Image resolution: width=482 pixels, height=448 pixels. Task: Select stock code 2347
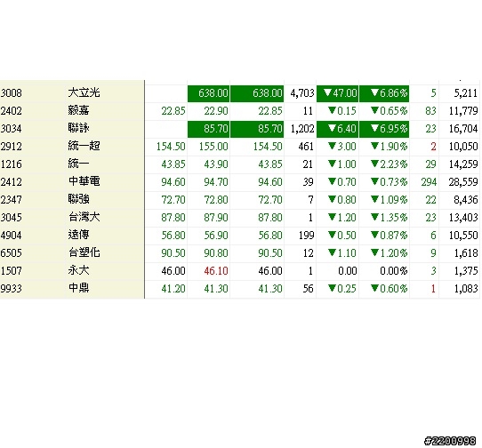point(11,200)
